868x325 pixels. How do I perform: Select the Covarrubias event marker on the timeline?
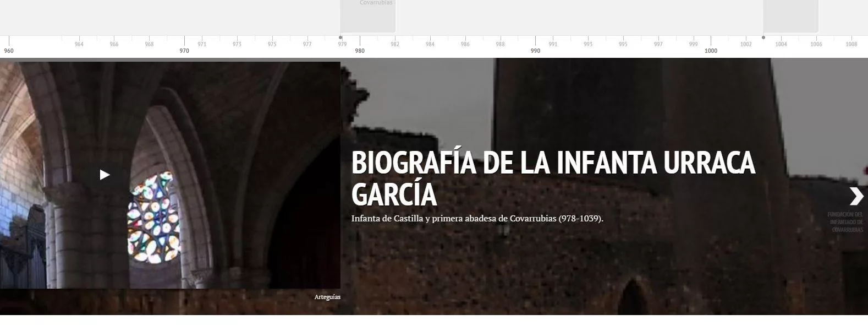click(368, 16)
